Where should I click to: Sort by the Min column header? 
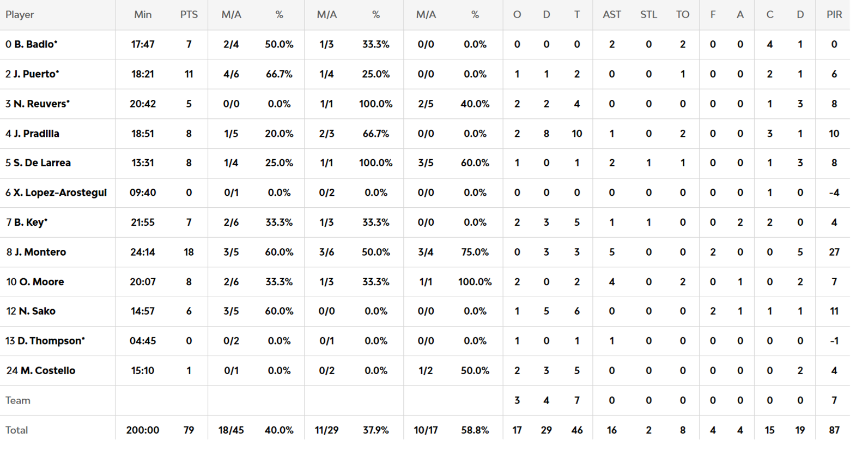[x=143, y=15]
